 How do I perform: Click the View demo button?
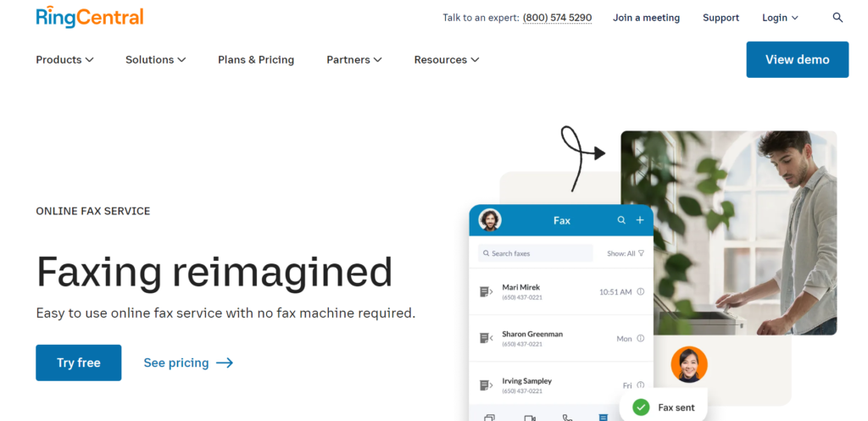pos(797,60)
